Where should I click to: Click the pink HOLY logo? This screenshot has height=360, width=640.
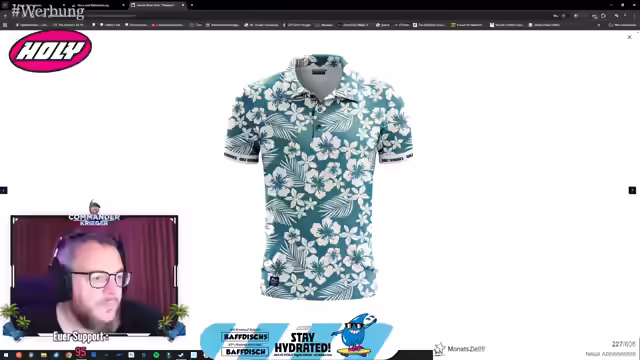(50, 51)
